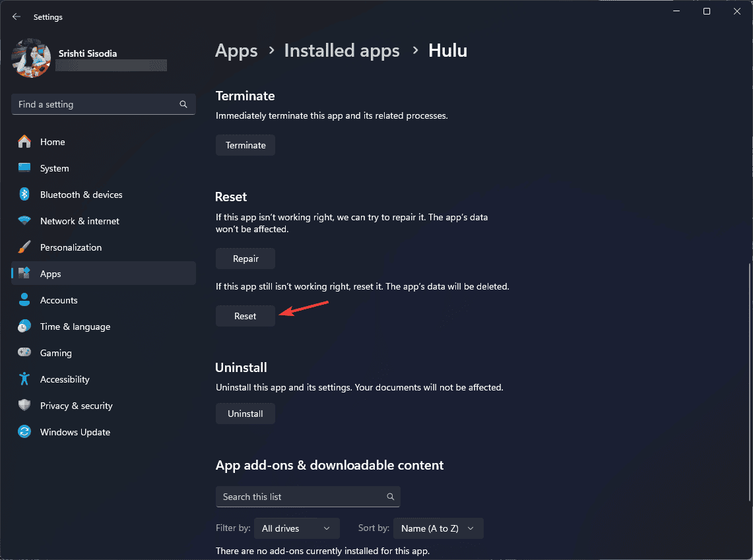Focus the Search this list field
The width and height of the screenshot is (753, 560).
tap(308, 497)
